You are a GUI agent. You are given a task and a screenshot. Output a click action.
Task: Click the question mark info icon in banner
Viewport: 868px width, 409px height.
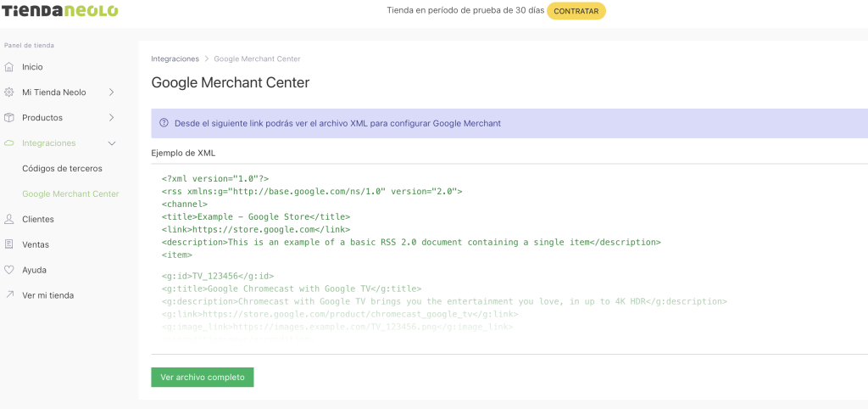164,123
